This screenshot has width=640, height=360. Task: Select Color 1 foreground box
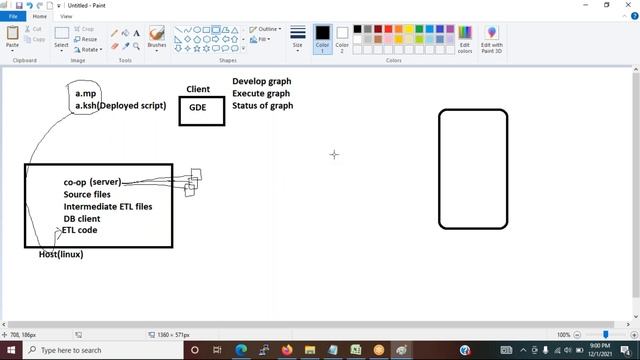(322, 39)
